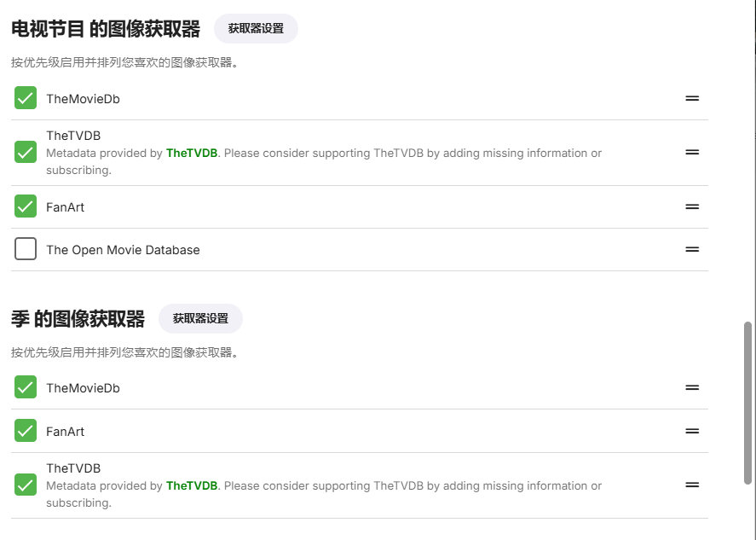Click the description text under 电视节目 的图像获取器
The image size is (756, 540).
125,62
